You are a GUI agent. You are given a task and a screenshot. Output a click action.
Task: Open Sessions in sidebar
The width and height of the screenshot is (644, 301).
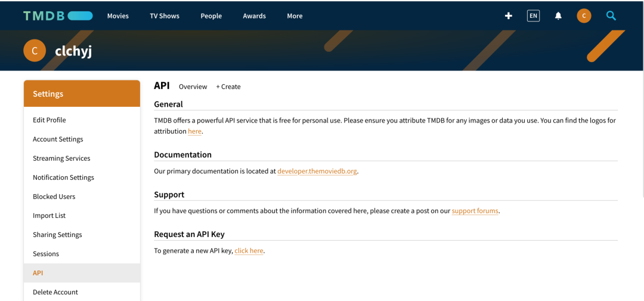click(x=82, y=254)
